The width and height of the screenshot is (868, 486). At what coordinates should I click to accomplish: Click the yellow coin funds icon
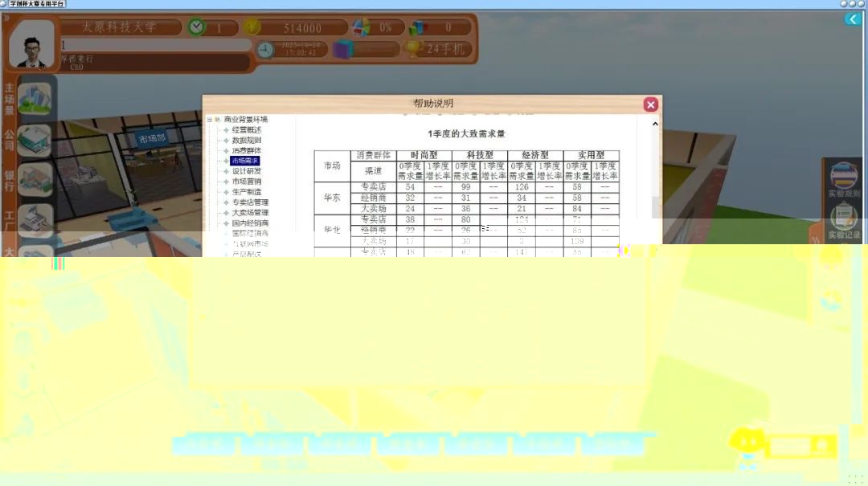[x=252, y=27]
